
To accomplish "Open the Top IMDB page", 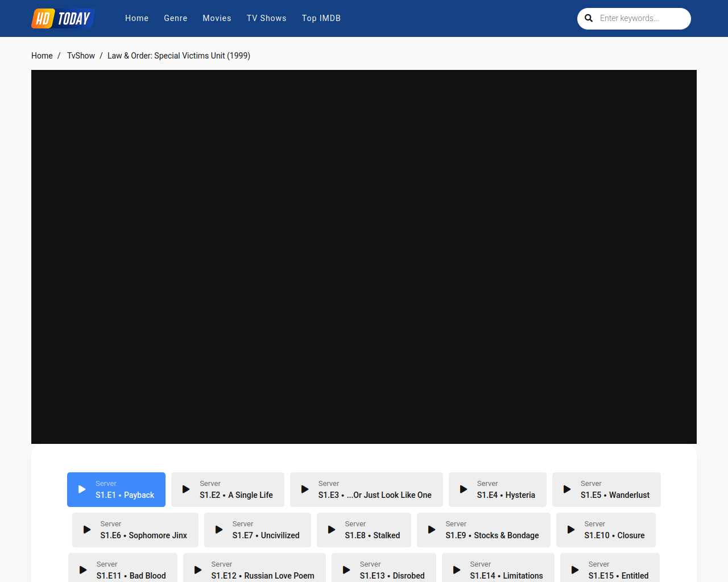I will (321, 18).
